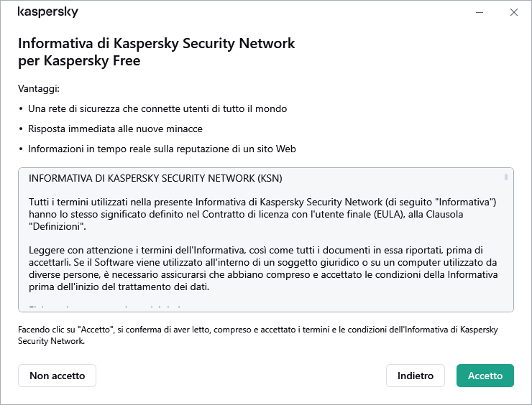
Task: Decline by clicking "Non accetto"
Action: click(57, 376)
